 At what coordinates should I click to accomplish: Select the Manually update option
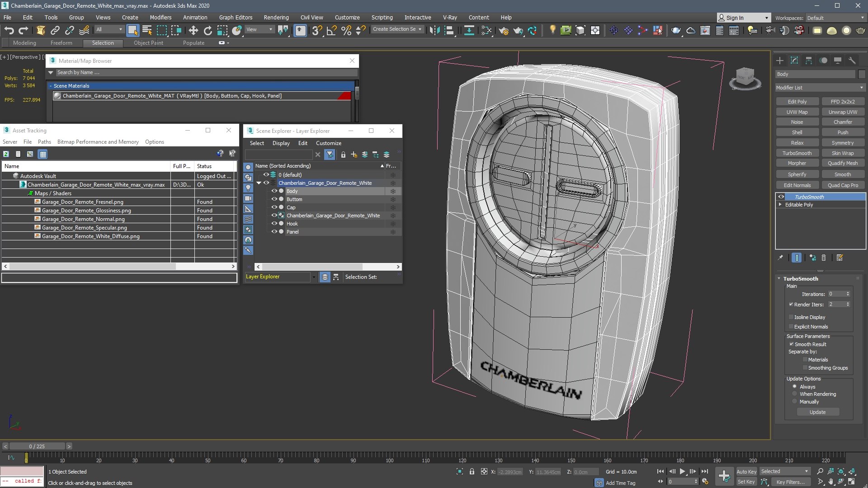[x=795, y=401]
